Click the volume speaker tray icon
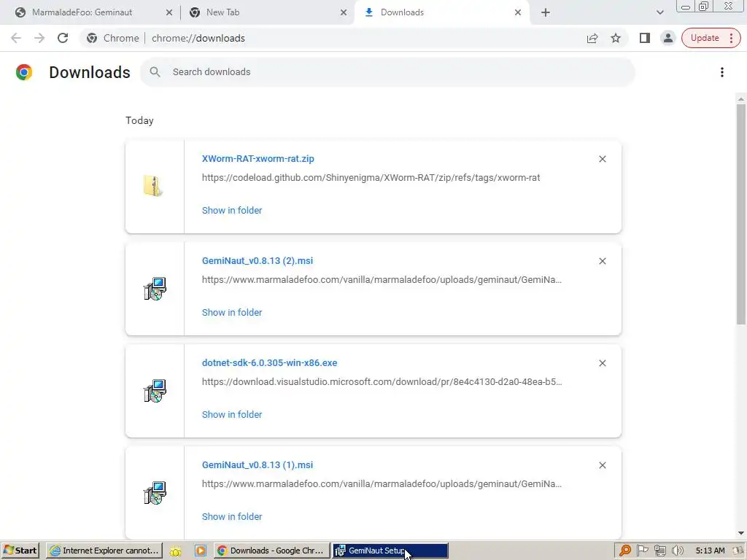The width and height of the screenshot is (747, 560). [x=678, y=551]
